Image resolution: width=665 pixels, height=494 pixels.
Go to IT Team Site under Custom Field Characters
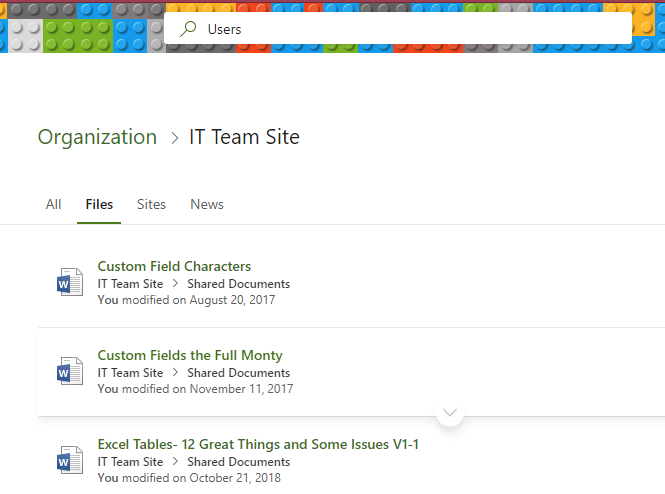(130, 284)
